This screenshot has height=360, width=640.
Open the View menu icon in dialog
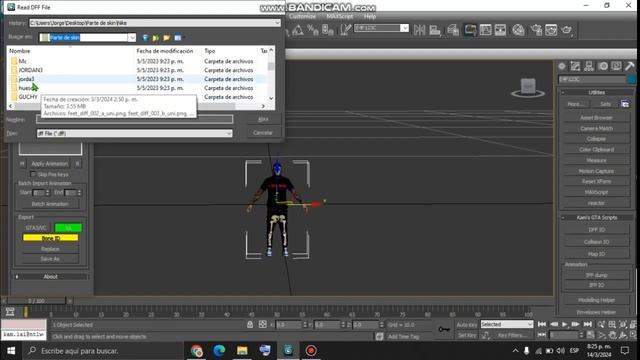[x=178, y=38]
